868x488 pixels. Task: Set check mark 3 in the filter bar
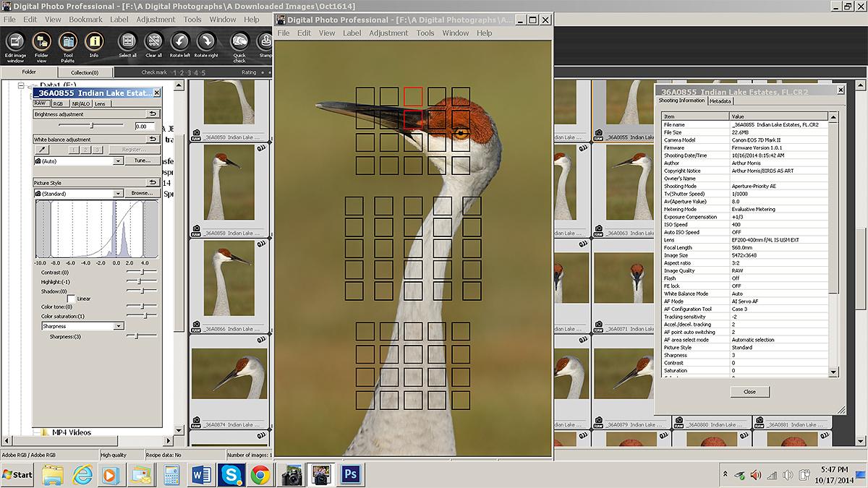coord(190,73)
